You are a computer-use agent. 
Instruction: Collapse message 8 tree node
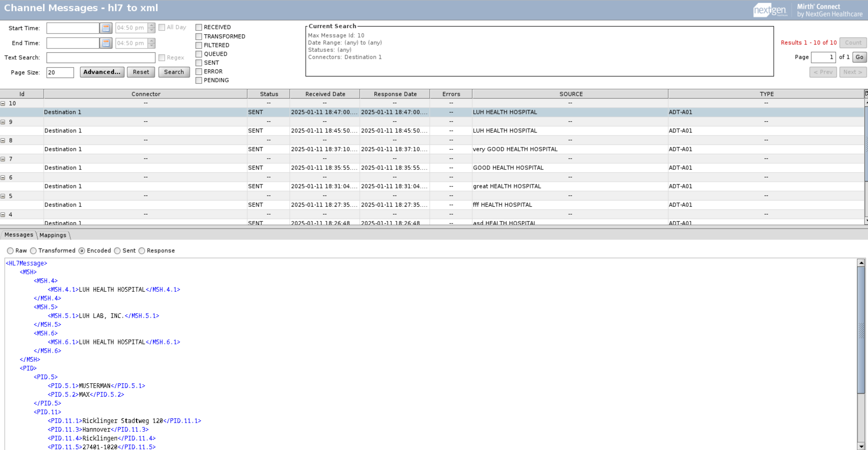[3, 140]
